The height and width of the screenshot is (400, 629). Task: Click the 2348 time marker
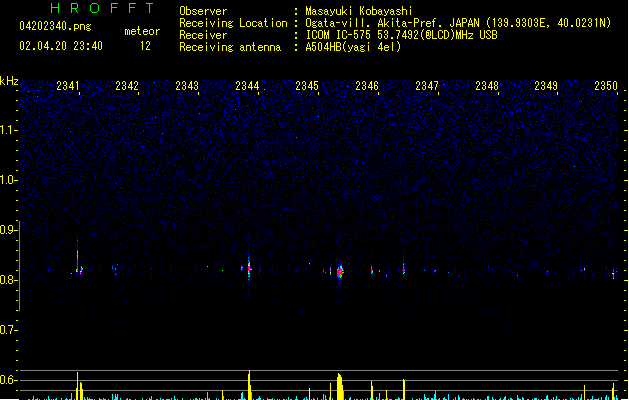(x=487, y=86)
